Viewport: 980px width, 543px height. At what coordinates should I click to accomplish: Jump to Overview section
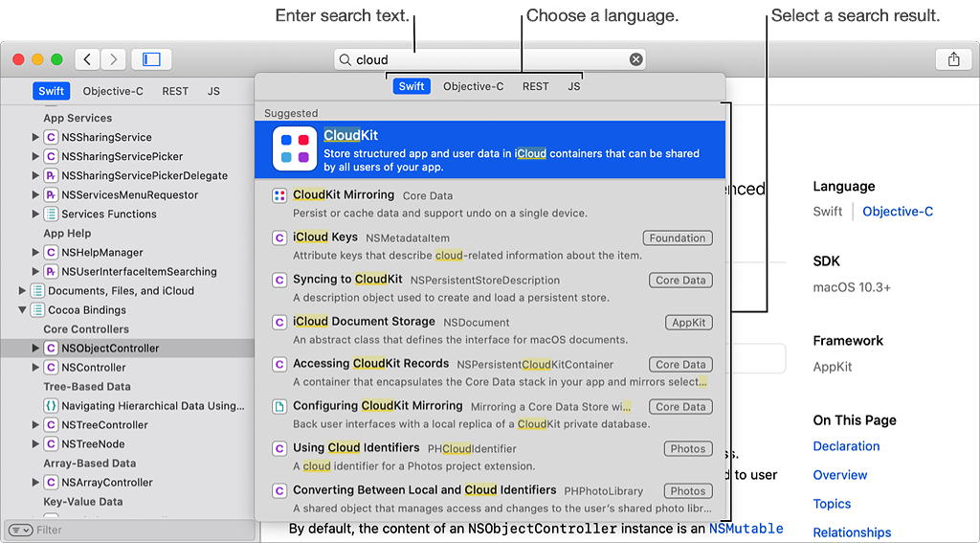click(840, 475)
